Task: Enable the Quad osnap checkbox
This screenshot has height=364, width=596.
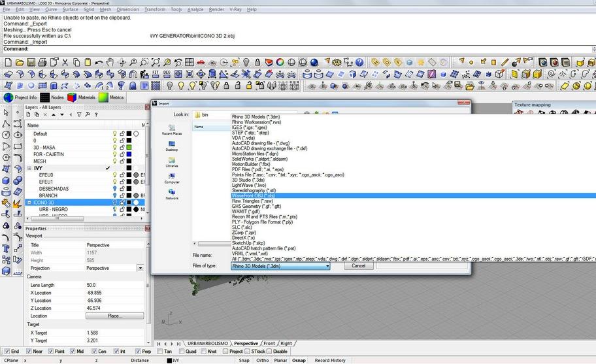Action: coord(182,352)
